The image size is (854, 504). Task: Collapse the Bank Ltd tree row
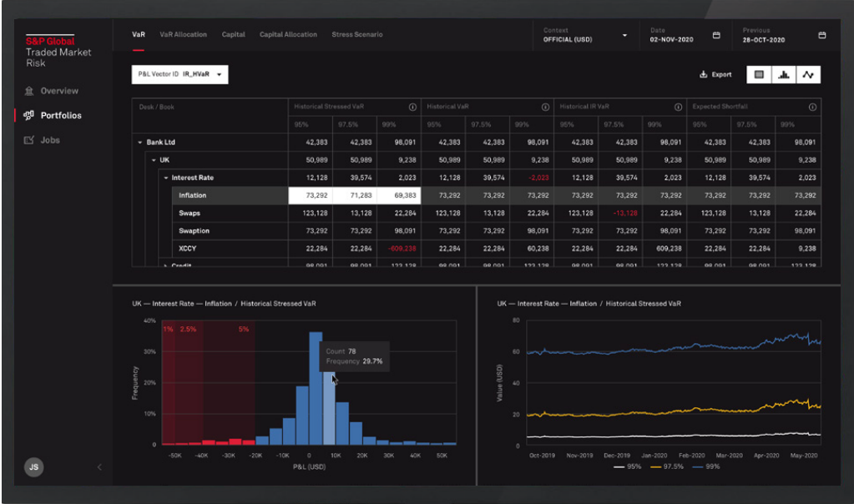140,143
